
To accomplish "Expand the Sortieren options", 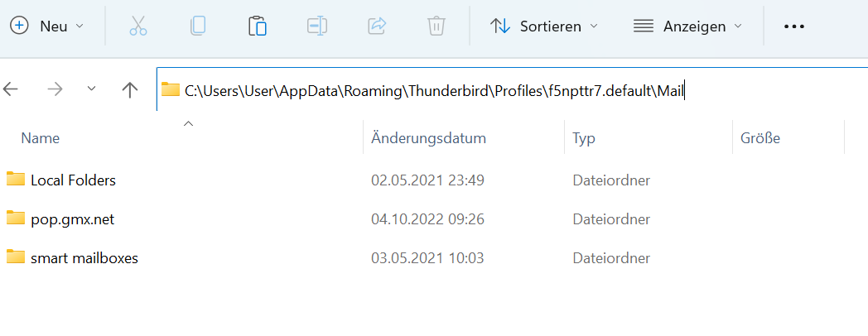I will 544,26.
